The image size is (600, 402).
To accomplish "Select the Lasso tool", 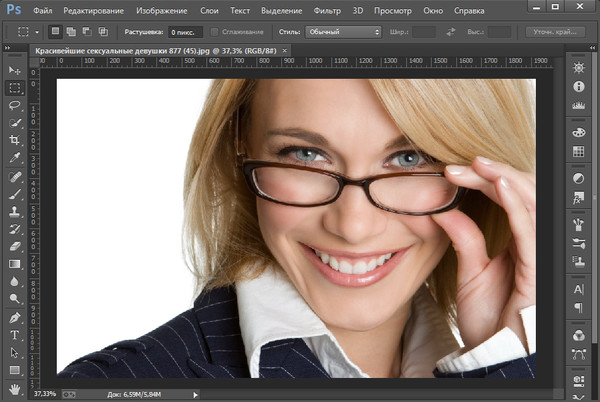I will (x=15, y=105).
